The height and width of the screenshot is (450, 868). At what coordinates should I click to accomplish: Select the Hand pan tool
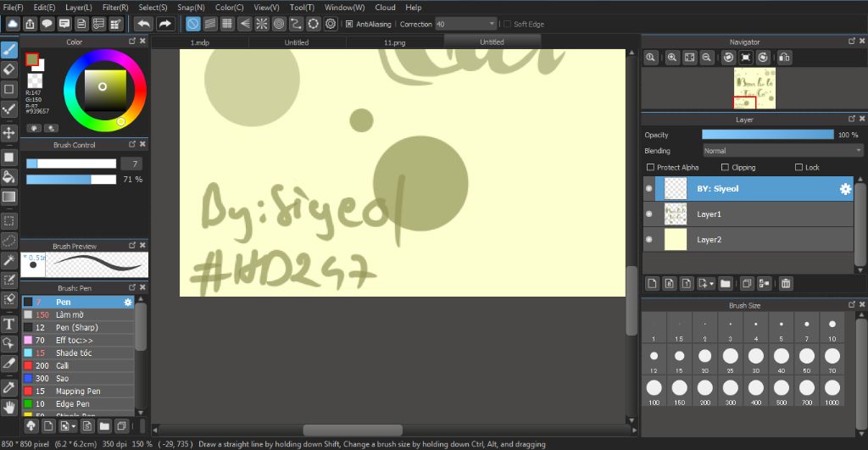(8, 408)
